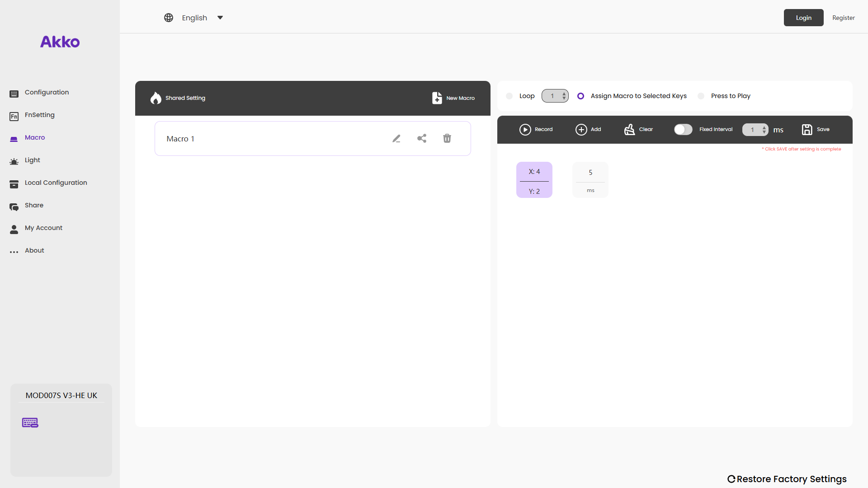Click the Loop count stepper field
Image resolution: width=868 pixels, height=488 pixels.
[x=555, y=96]
